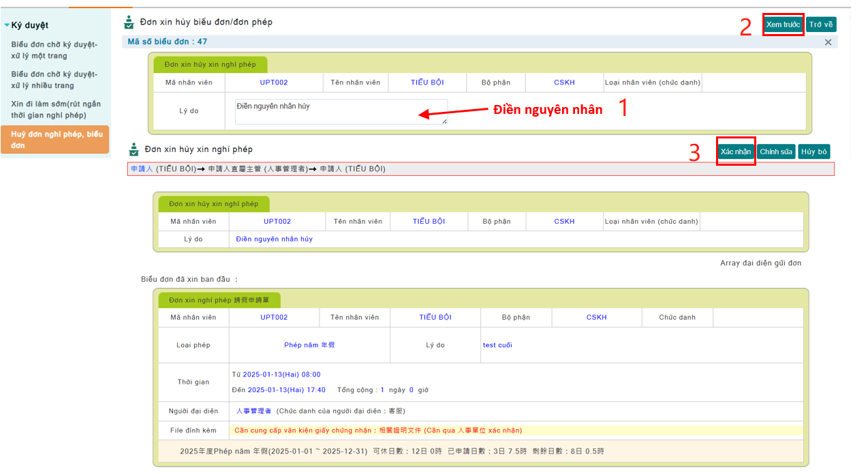The image size is (868, 474).
Task: Select "Xin đi làm sớm" sidebar item
Action: tap(53, 109)
